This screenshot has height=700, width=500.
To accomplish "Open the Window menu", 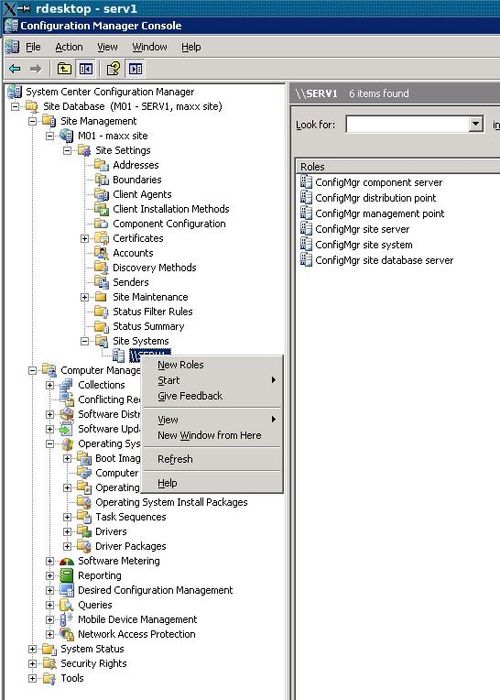I will point(150,47).
